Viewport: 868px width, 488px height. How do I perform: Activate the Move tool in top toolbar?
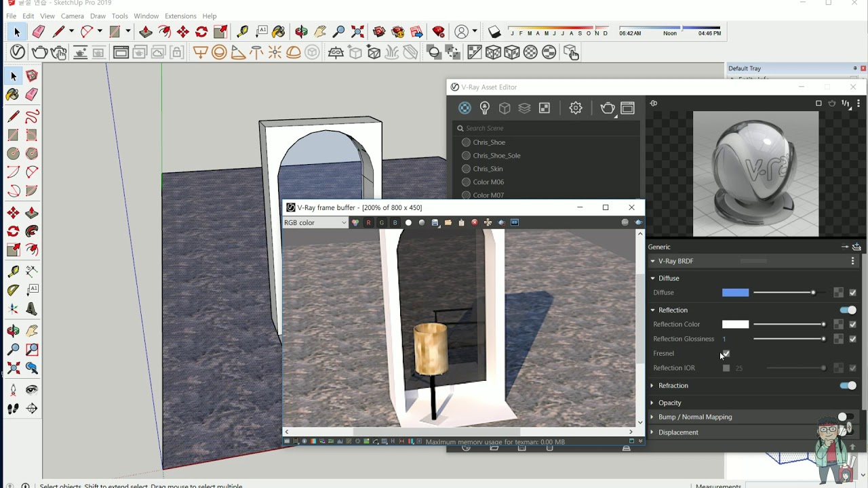183,32
